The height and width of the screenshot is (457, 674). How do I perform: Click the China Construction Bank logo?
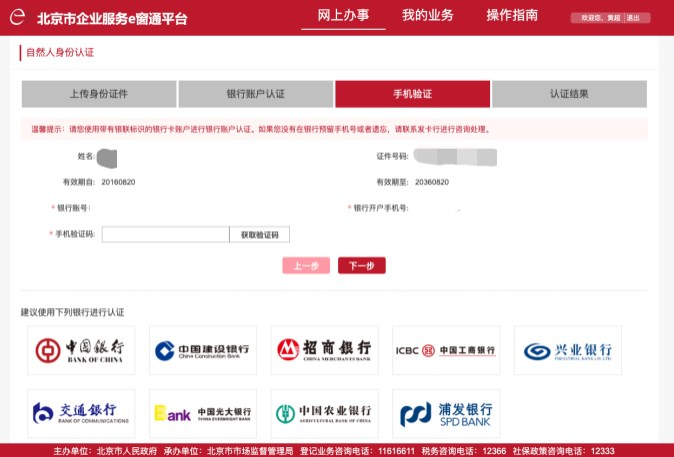click(x=203, y=350)
